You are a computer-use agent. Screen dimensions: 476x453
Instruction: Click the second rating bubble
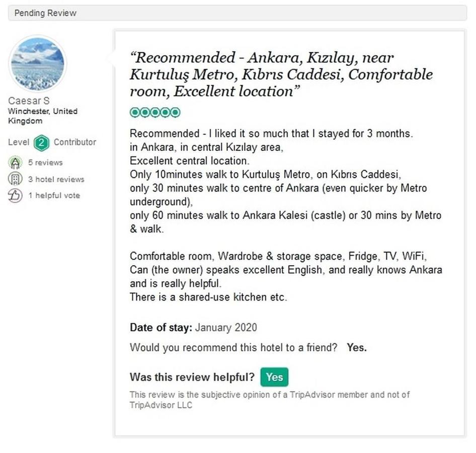point(145,113)
